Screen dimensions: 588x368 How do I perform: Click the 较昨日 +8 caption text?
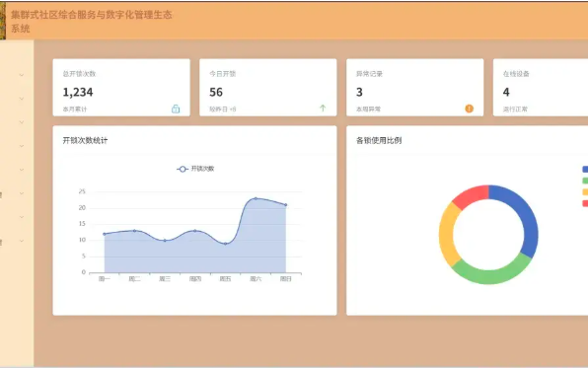222,110
